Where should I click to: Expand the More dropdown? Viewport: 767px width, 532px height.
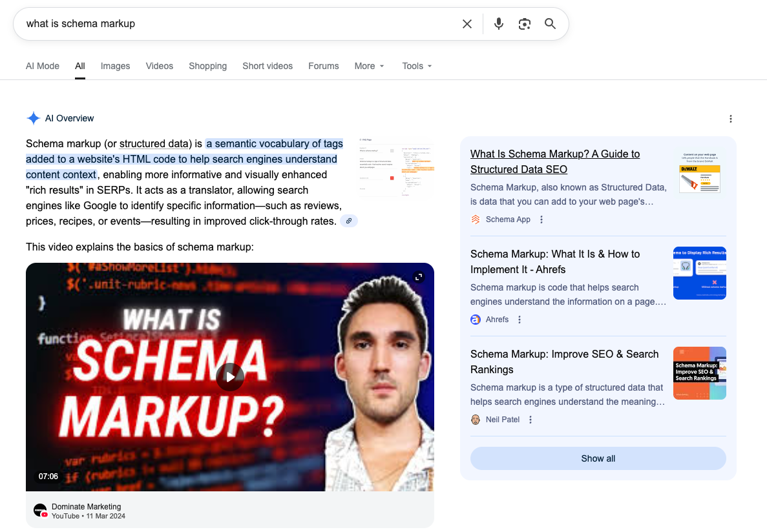370,66
